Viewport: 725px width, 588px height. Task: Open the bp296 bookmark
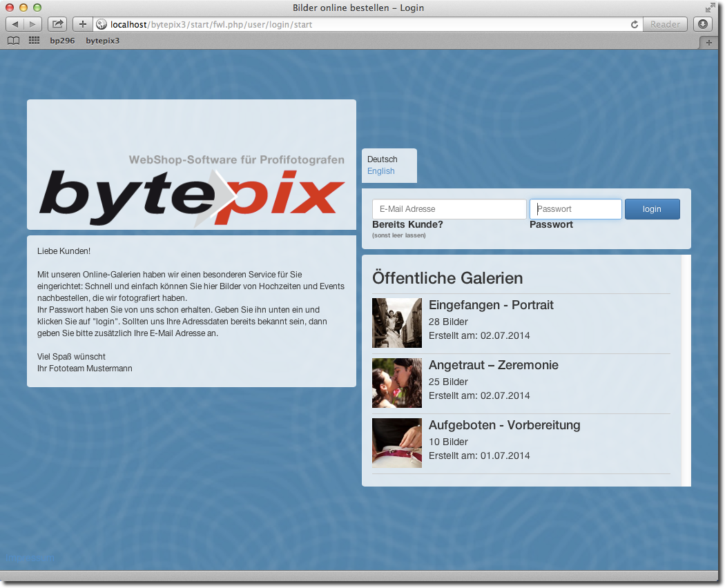pos(62,41)
